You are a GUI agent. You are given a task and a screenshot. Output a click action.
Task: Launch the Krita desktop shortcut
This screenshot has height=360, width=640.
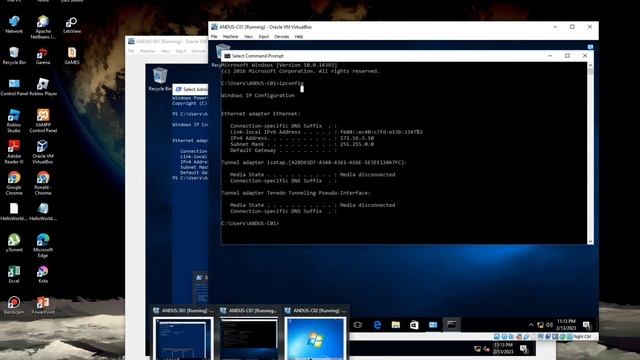coord(43,274)
